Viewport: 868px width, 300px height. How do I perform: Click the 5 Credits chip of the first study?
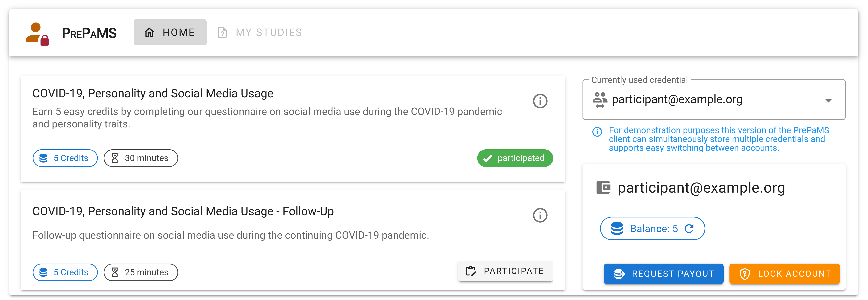click(x=65, y=158)
